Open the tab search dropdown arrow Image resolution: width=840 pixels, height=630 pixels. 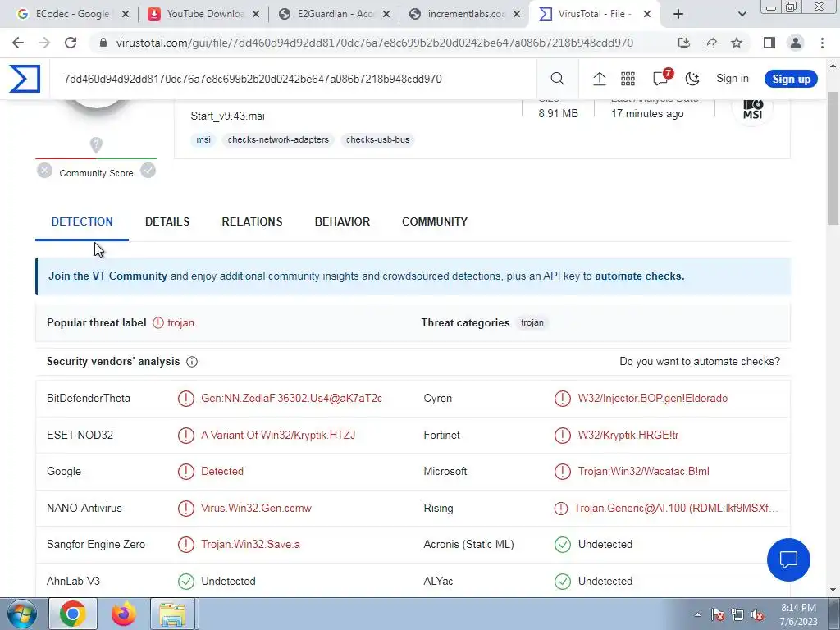742,14
